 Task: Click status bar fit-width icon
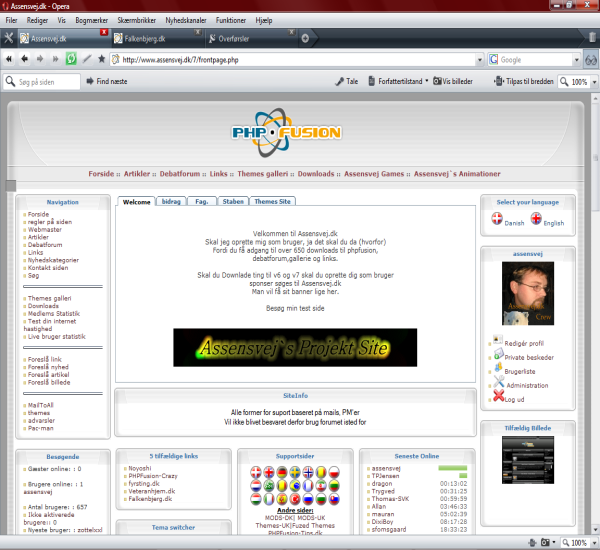coord(532,543)
